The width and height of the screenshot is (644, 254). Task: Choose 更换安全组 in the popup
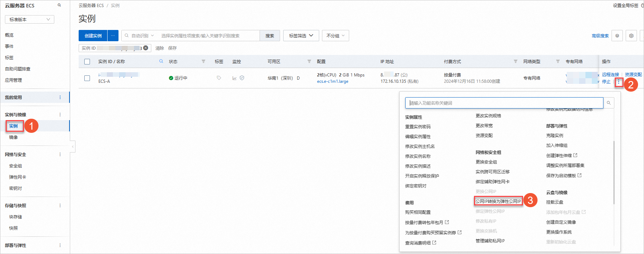tap(486, 162)
